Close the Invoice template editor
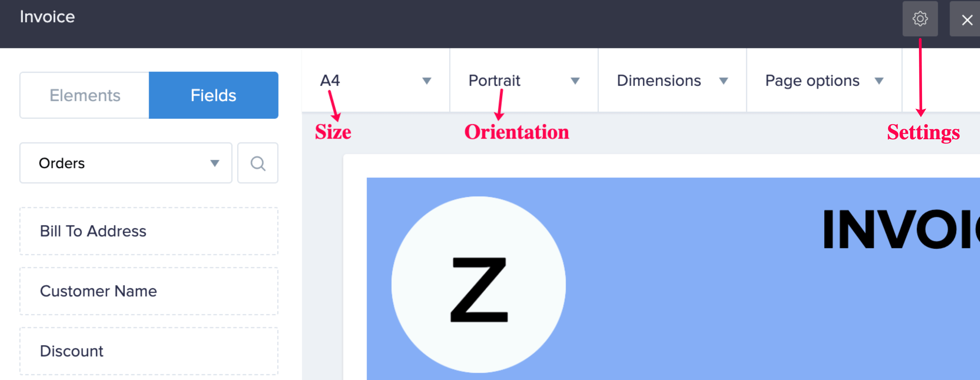Image resolution: width=980 pixels, height=380 pixels. pos(966,20)
